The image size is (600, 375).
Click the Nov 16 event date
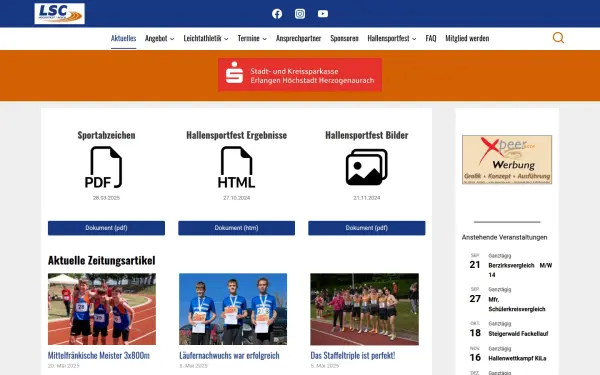click(x=475, y=355)
